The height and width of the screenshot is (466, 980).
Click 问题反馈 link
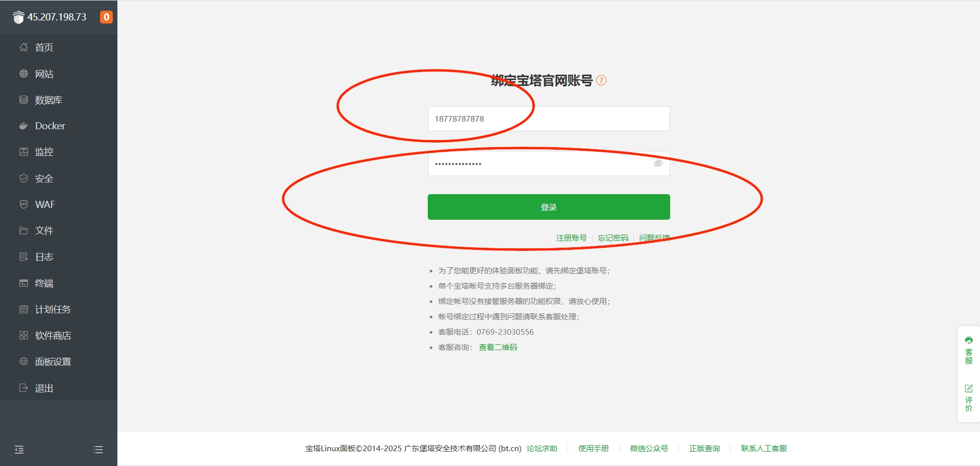pyautogui.click(x=654, y=238)
